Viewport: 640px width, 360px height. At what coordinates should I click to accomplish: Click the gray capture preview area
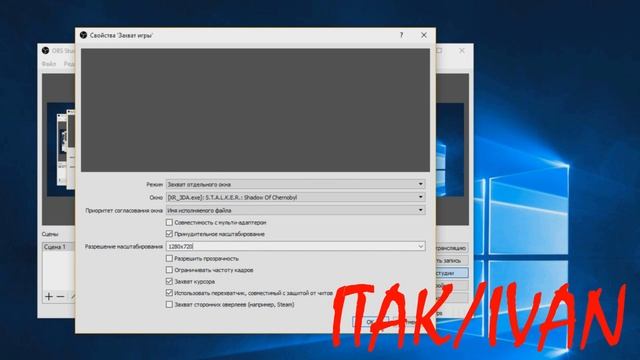[x=255, y=110]
